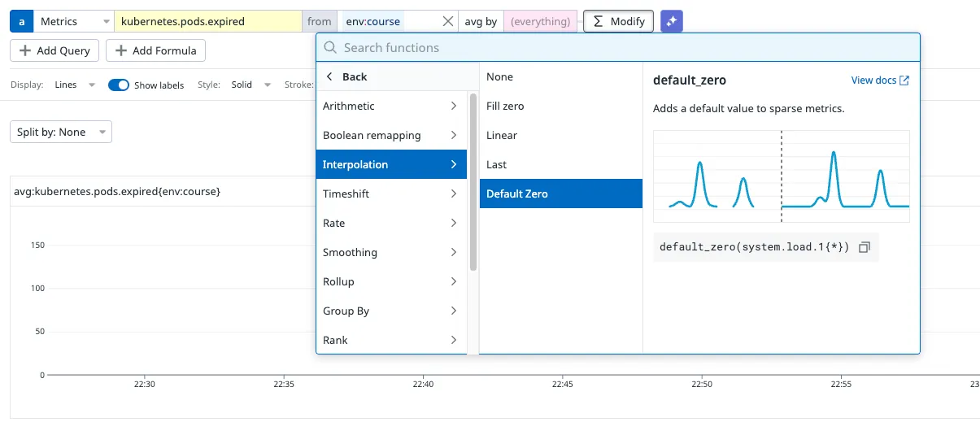Open the Modify functions button

(618, 21)
